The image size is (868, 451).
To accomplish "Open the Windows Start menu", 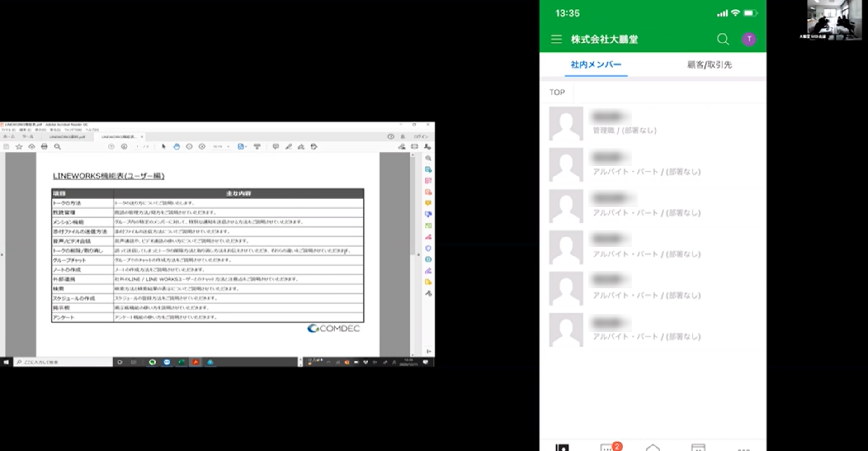I will click(6, 362).
